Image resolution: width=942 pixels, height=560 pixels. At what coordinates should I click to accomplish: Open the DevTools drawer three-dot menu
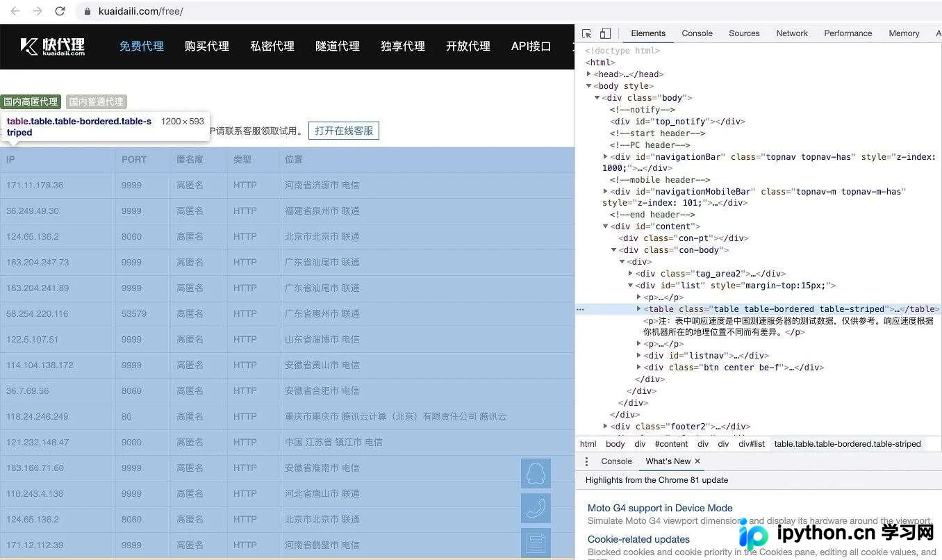(586, 461)
